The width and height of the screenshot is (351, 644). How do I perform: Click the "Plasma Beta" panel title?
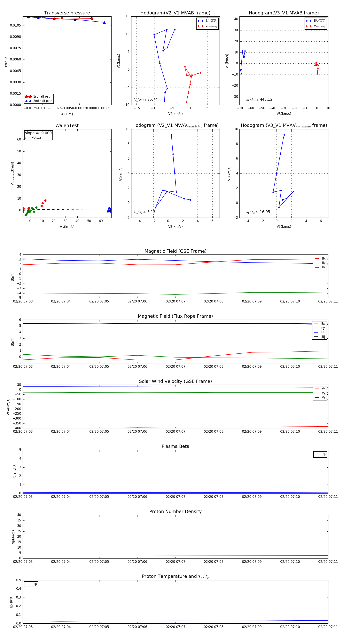click(x=175, y=446)
